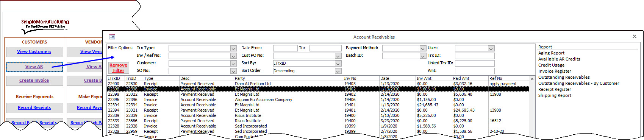Open the Batch ID dropdown

423,56
